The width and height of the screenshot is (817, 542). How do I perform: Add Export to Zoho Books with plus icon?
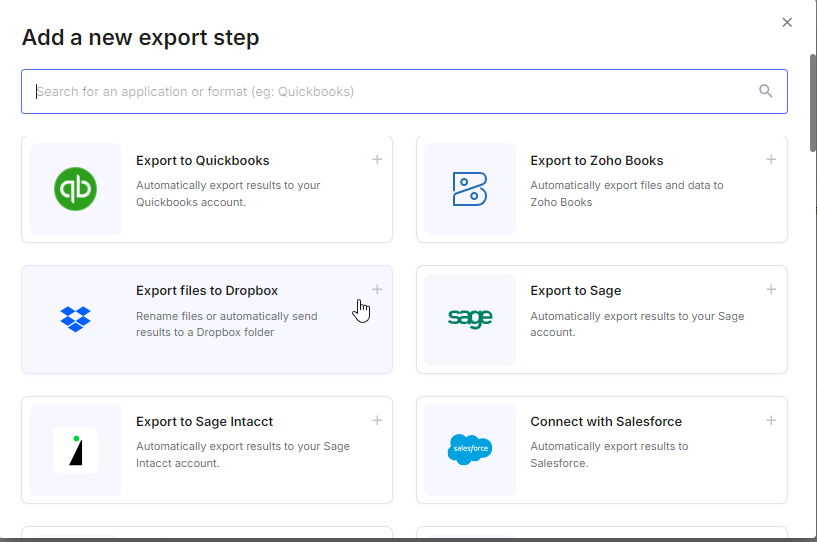tap(771, 159)
